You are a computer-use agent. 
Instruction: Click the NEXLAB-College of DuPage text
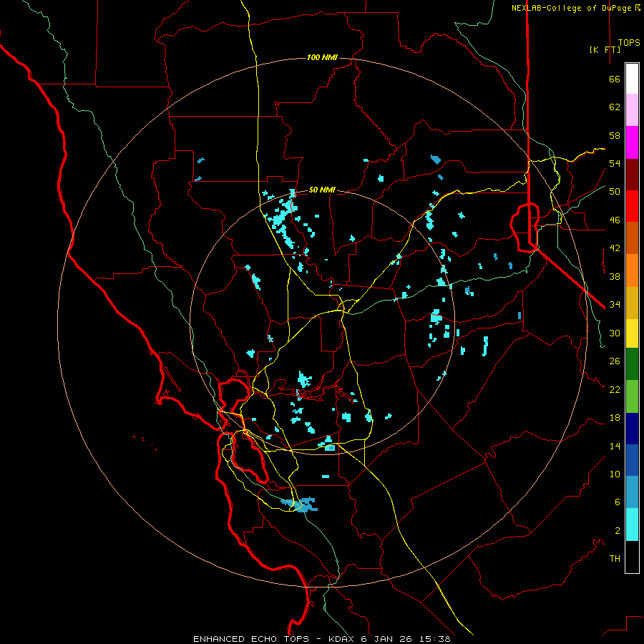pyautogui.click(x=572, y=8)
